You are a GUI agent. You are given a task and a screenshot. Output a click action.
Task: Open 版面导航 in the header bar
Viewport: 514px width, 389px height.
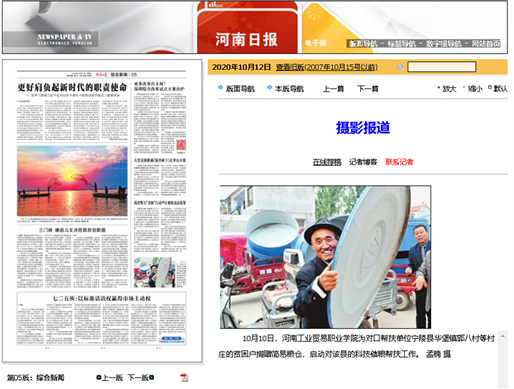coord(363,44)
